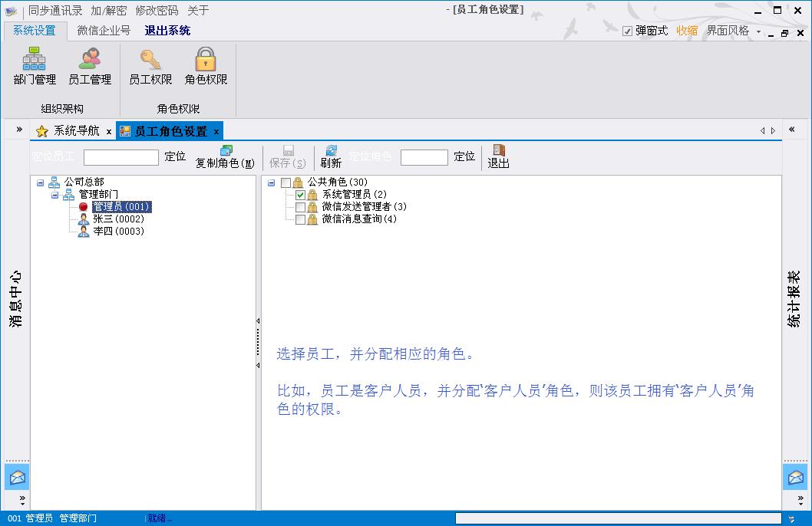Image resolution: width=812 pixels, height=526 pixels.
Task: Open 部门管理 department management icon
Action: coord(35,60)
